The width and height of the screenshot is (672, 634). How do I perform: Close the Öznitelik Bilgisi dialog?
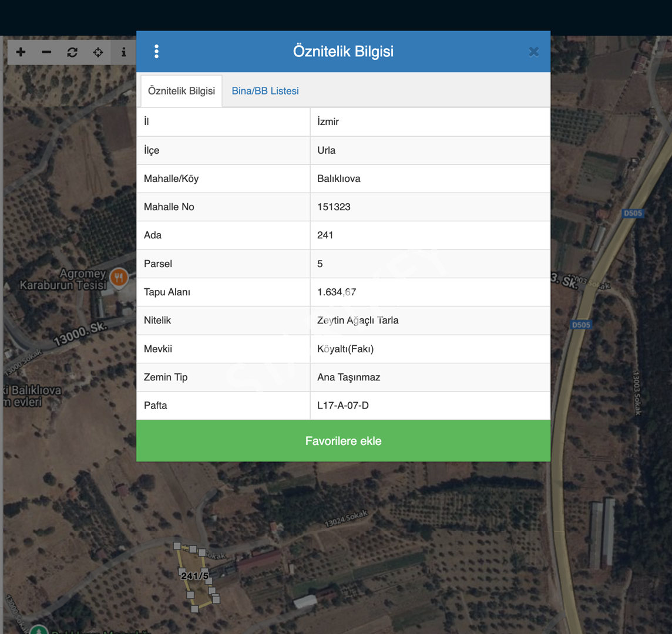(533, 52)
